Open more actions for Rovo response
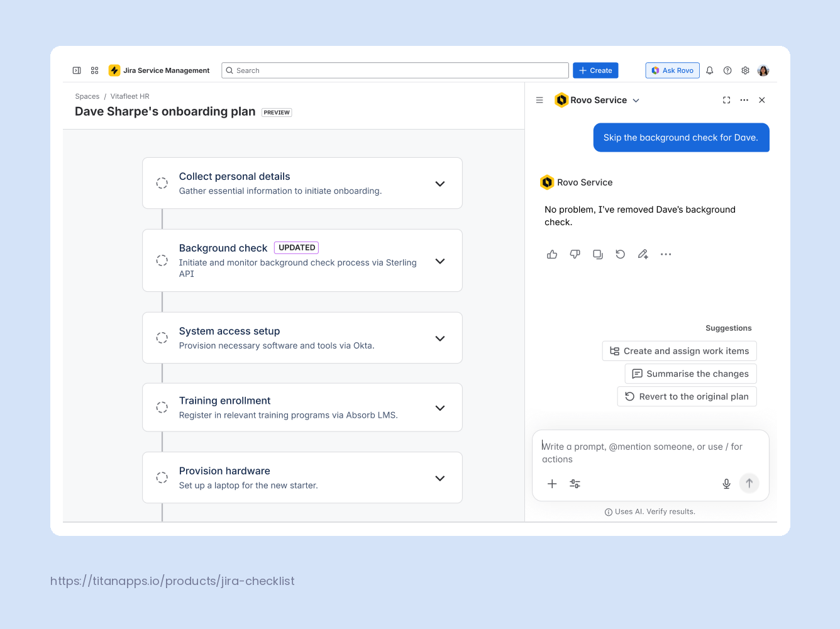Viewport: 840px width, 629px height. coord(666,254)
